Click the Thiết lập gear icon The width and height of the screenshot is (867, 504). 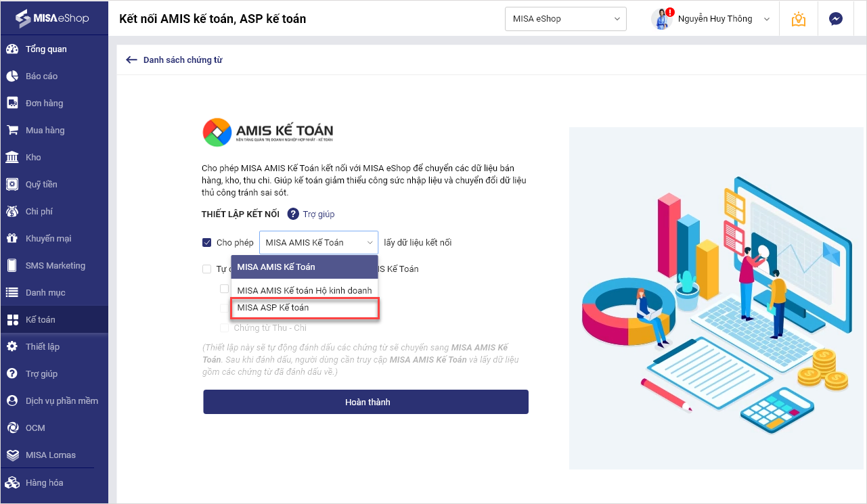coord(12,346)
